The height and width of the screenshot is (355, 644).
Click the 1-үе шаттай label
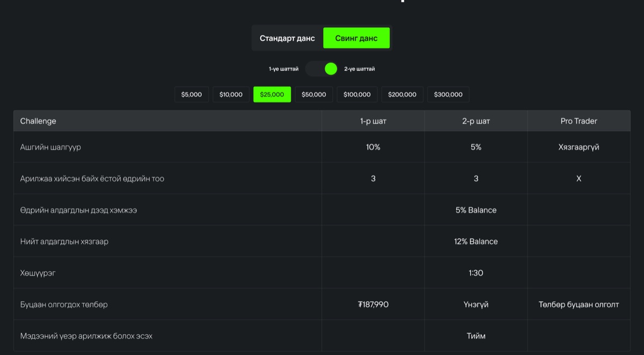click(x=284, y=69)
